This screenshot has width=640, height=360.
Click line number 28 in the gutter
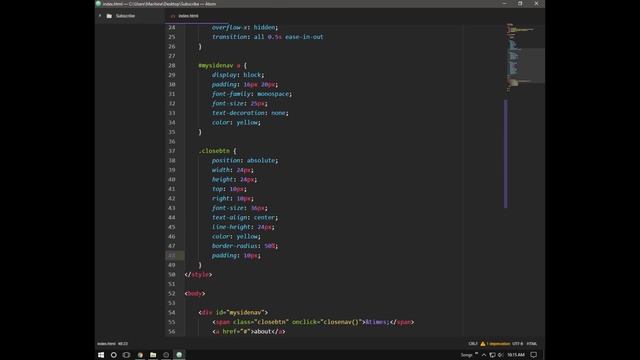[172, 65]
